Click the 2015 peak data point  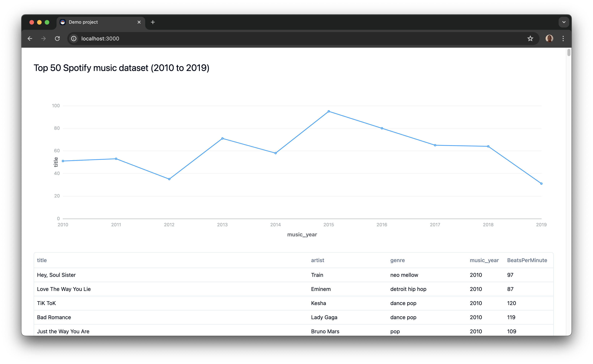[329, 111]
